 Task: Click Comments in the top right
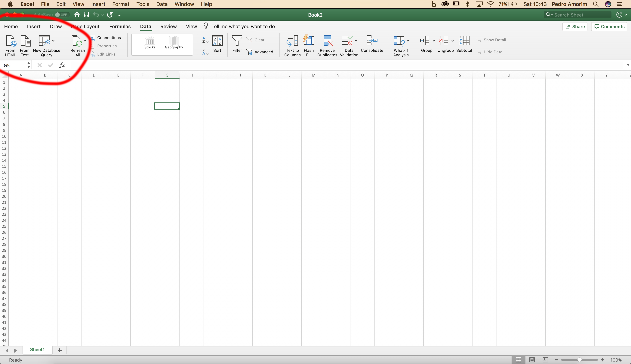click(609, 26)
